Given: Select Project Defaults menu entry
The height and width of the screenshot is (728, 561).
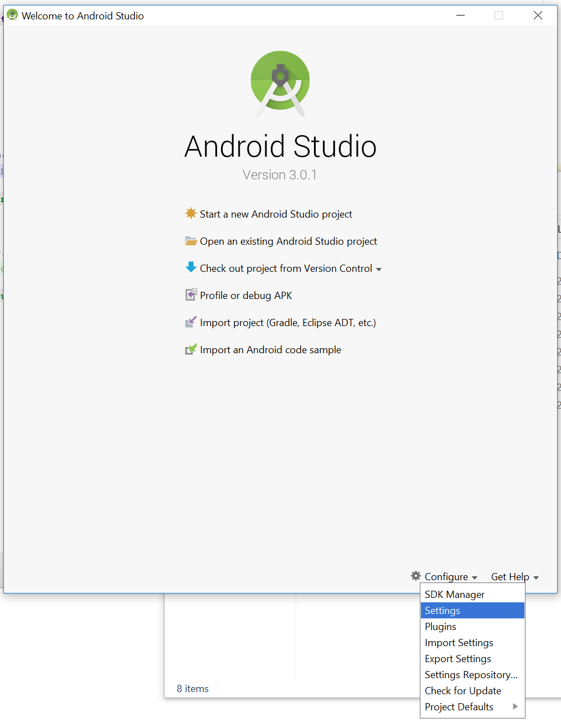Looking at the screenshot, I should click(472, 706).
